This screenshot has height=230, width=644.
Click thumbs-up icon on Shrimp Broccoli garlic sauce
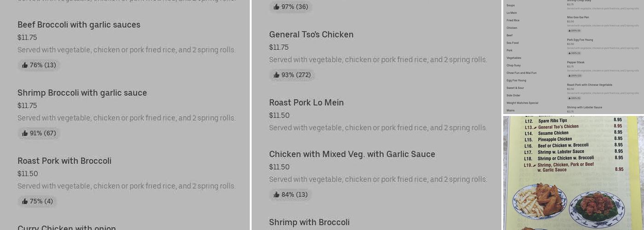tap(25, 133)
